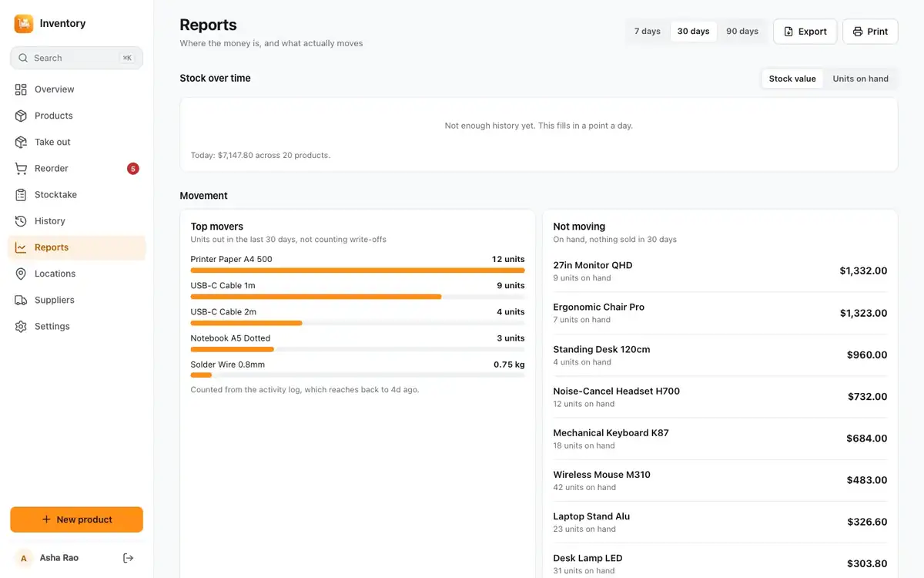Click the orange Inventory app logo
Viewport: 924px width, 578px height.
[24, 24]
